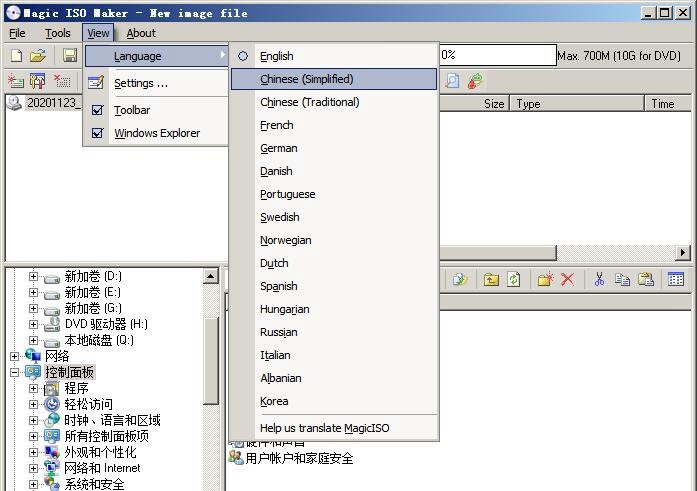Select the English language radio option
Viewport: 697px width, 491px height.
pyautogui.click(x=243, y=56)
